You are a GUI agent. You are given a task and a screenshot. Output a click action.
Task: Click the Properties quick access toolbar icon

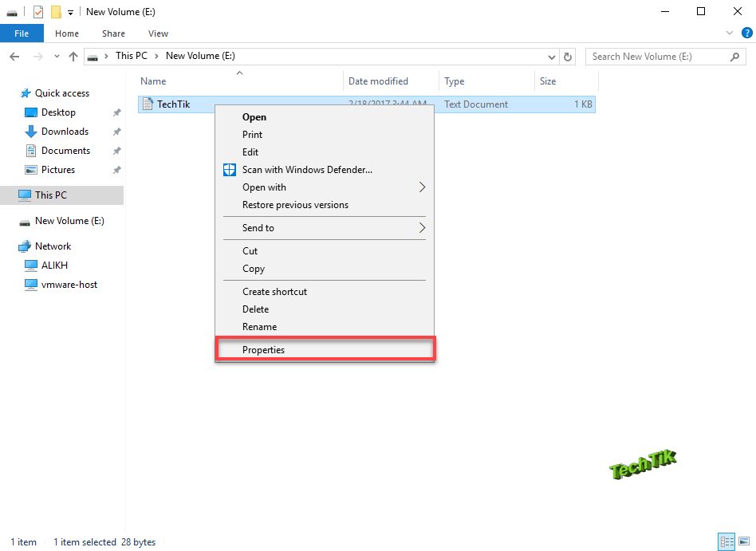click(x=38, y=12)
